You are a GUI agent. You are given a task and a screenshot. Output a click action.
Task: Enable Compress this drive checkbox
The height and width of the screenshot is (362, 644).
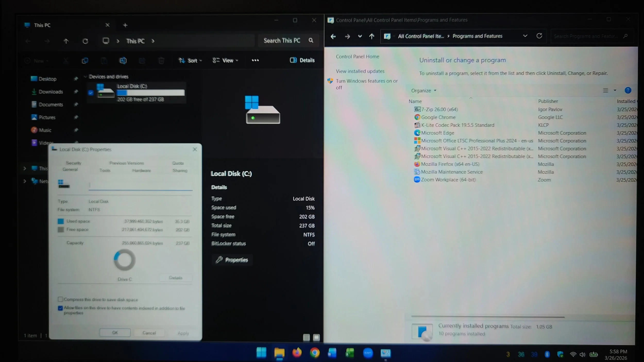point(61,299)
